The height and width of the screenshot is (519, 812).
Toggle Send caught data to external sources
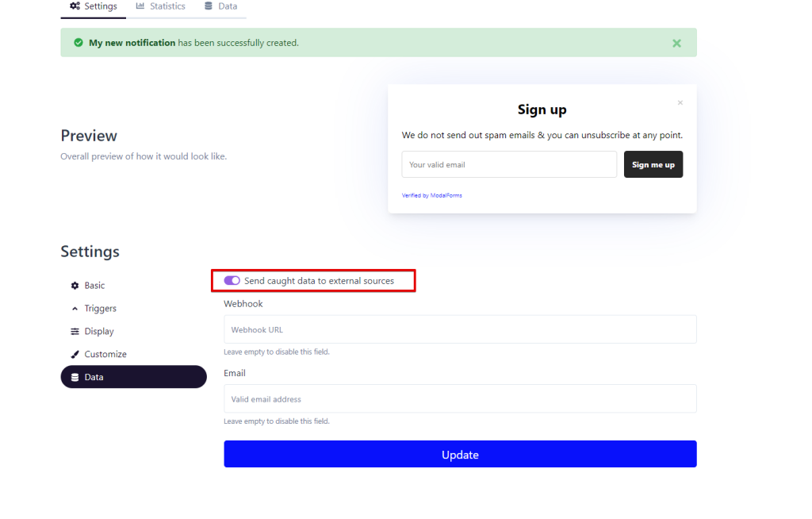click(x=232, y=281)
